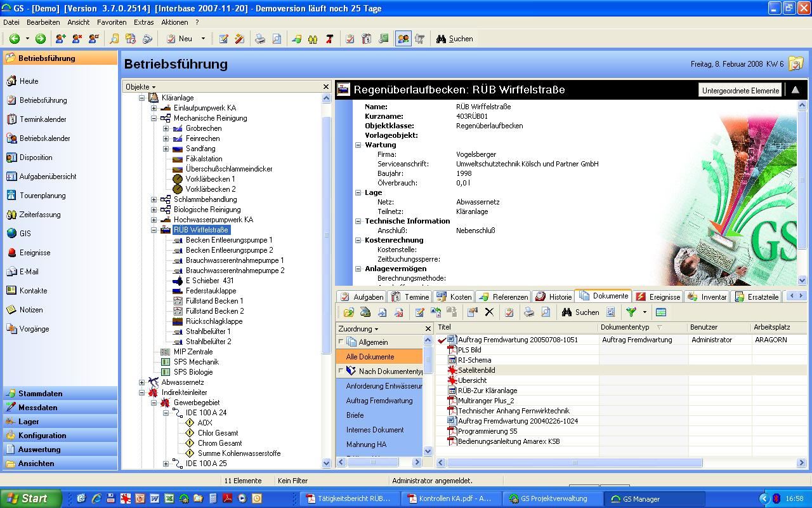812x508 pixels.
Task: Click the delete X icon in documents toolbar
Action: pyautogui.click(x=489, y=312)
